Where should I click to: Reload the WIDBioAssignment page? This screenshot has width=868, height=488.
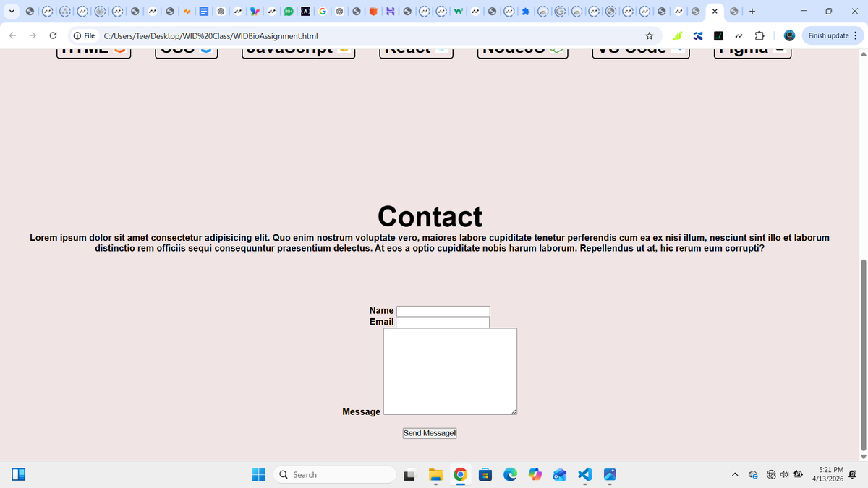54,35
